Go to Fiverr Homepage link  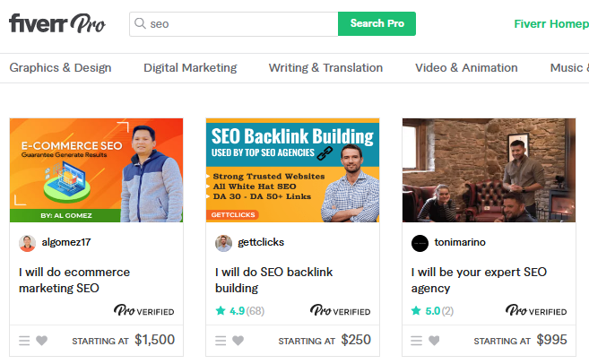[551, 23]
